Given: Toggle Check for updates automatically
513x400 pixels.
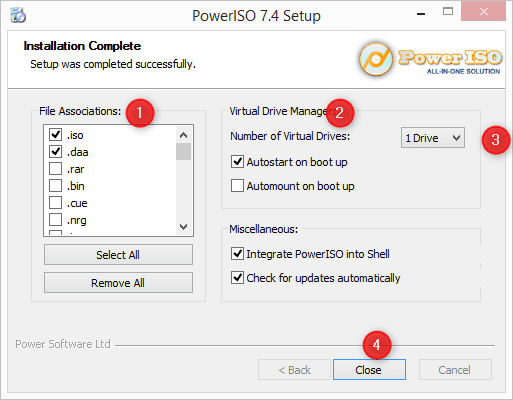Looking at the screenshot, I should 237,278.
